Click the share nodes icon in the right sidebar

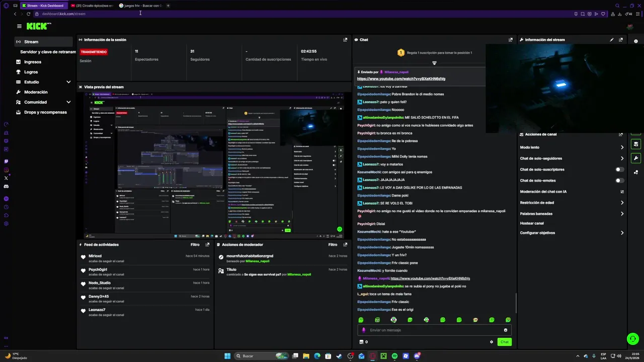(x=636, y=172)
